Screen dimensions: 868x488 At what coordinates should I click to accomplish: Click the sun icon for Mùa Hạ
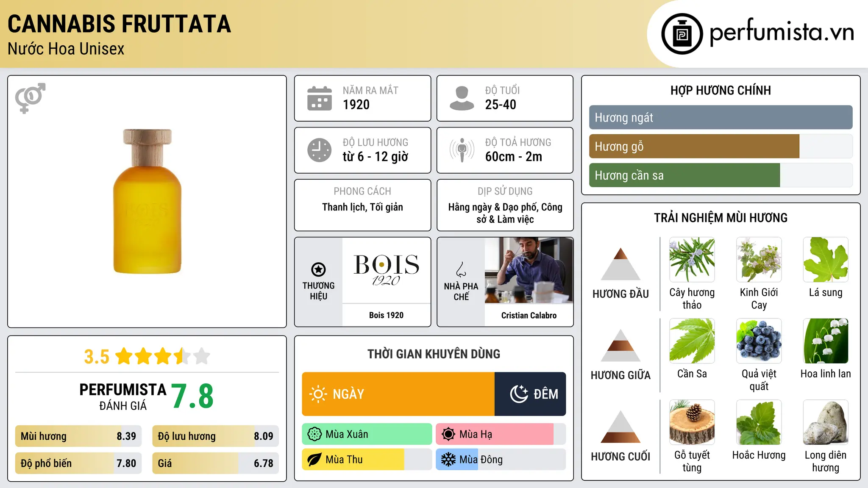(x=448, y=434)
